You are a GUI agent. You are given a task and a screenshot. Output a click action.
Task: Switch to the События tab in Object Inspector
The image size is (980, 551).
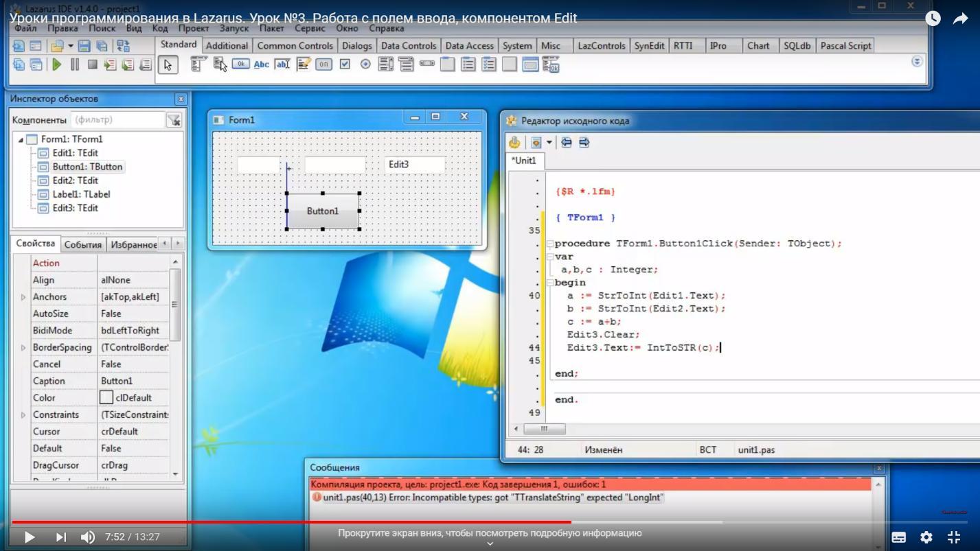(83, 244)
